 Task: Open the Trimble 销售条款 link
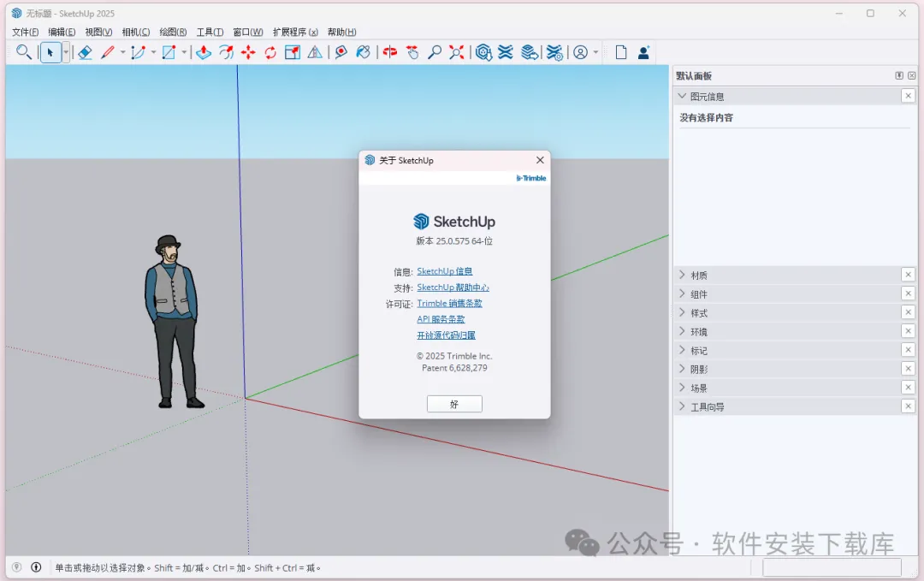tap(450, 303)
